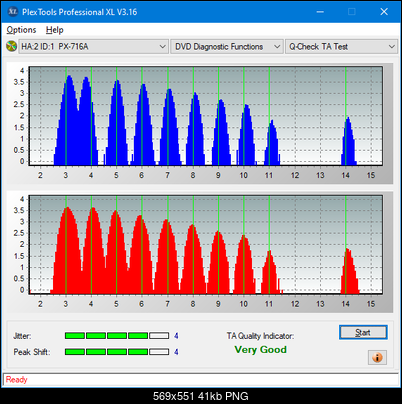Click the Jitter level bar indicator
This screenshot has height=404, width=402.
tap(117, 336)
